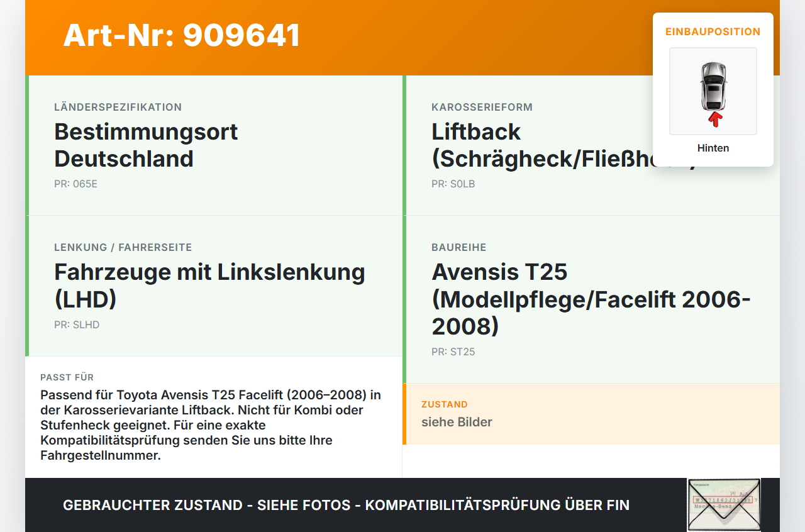This screenshot has height=532, width=805.
Task: Select Bestimmungsort Deutschland value
Action: coord(146,145)
